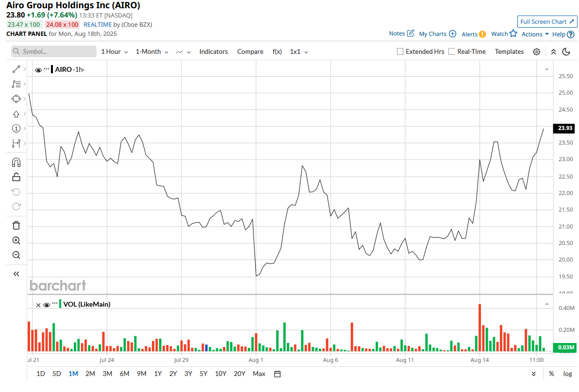Delete drawings with the trash icon

[x=16, y=226]
